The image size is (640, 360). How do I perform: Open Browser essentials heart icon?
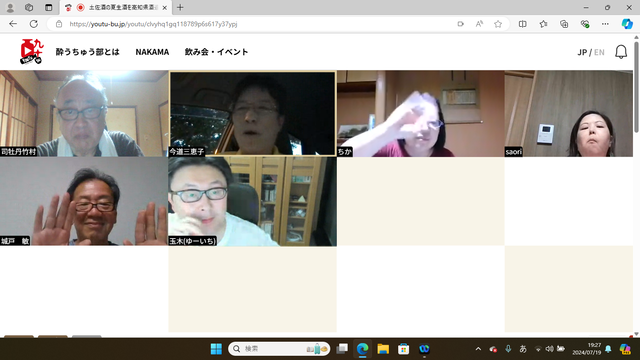585,24
